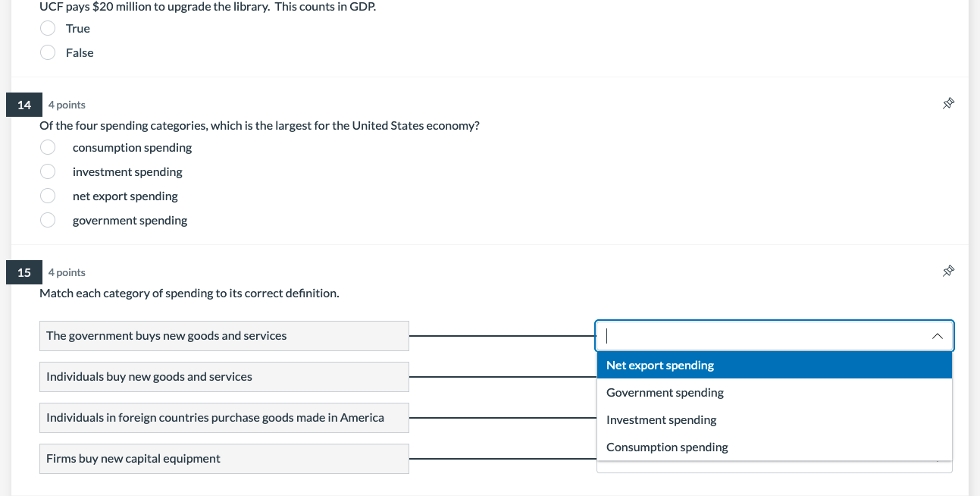Choose consumption spending radio option

coord(48,147)
